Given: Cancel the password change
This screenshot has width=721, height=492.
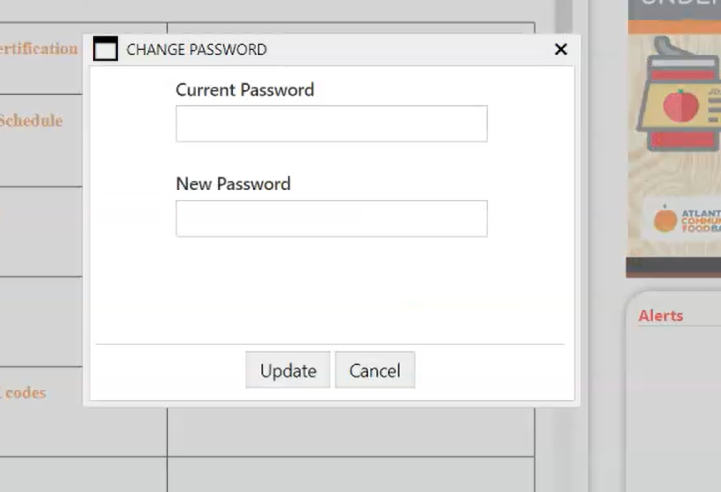Looking at the screenshot, I should pos(374,370).
